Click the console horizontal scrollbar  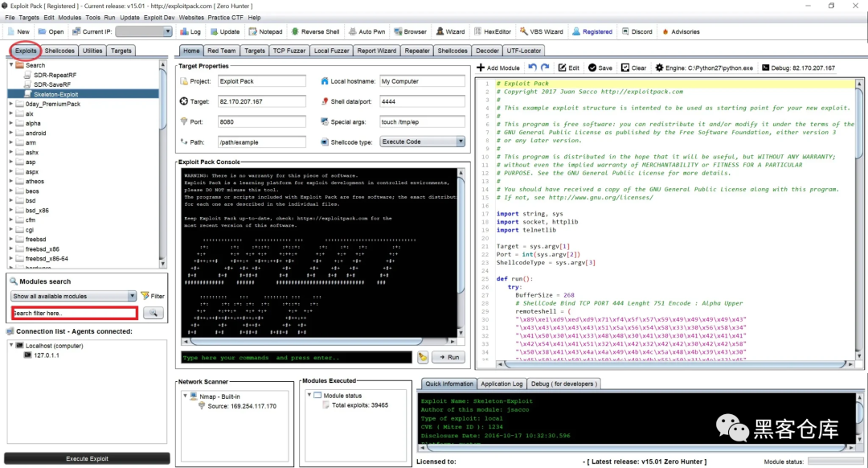319,341
